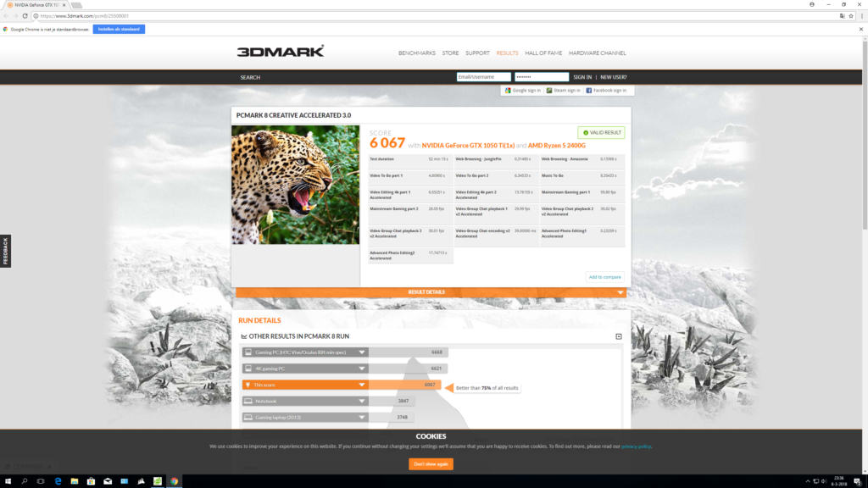Screen dimensions: 868x488
Task: Click the Add to compare button
Action: click(x=604, y=277)
